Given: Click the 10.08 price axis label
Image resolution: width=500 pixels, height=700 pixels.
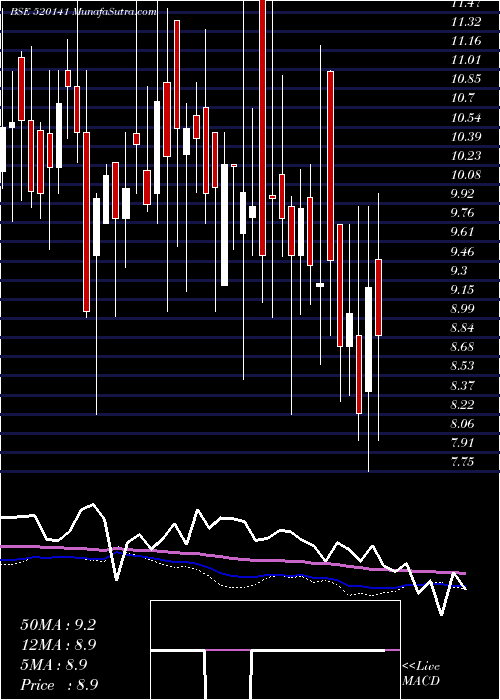Looking at the screenshot, I should pos(466,175).
